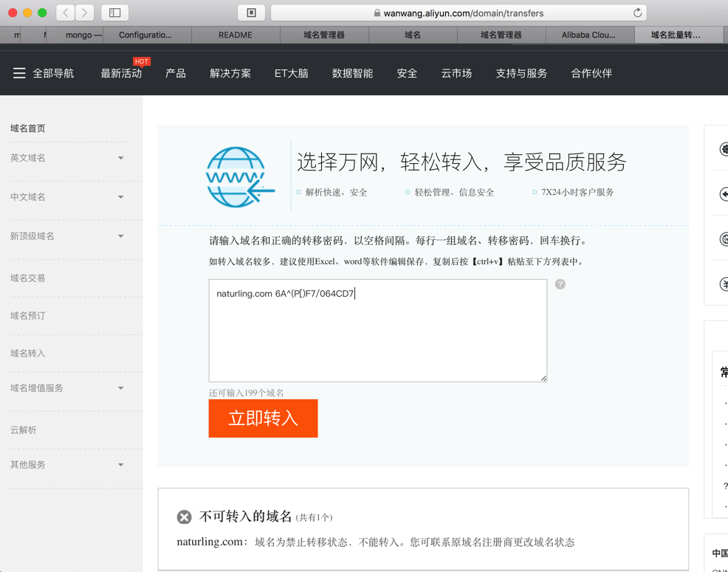Click 其他服务 sidebar label
Image resolution: width=728 pixels, height=572 pixels.
(x=28, y=464)
